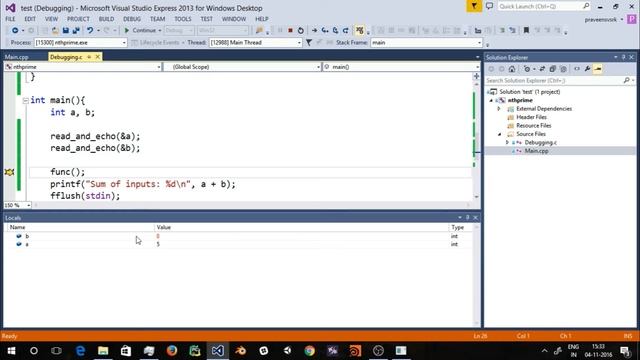Collapse the nthprime project node
This screenshot has height=360, width=640.
(491, 100)
